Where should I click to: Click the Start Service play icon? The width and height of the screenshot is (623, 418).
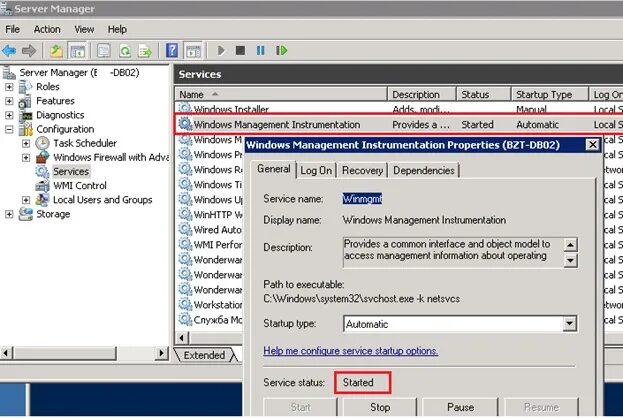coord(221,51)
